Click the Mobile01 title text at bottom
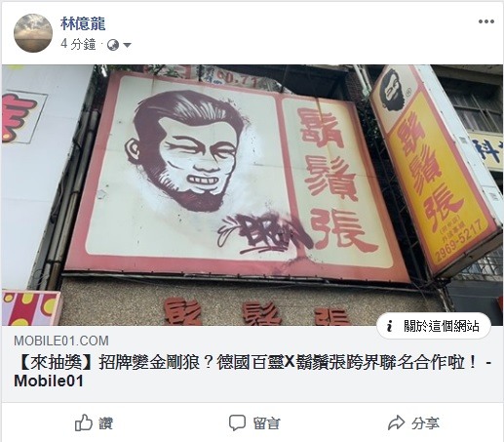Image resolution: width=504 pixels, height=442 pixels. (49, 381)
